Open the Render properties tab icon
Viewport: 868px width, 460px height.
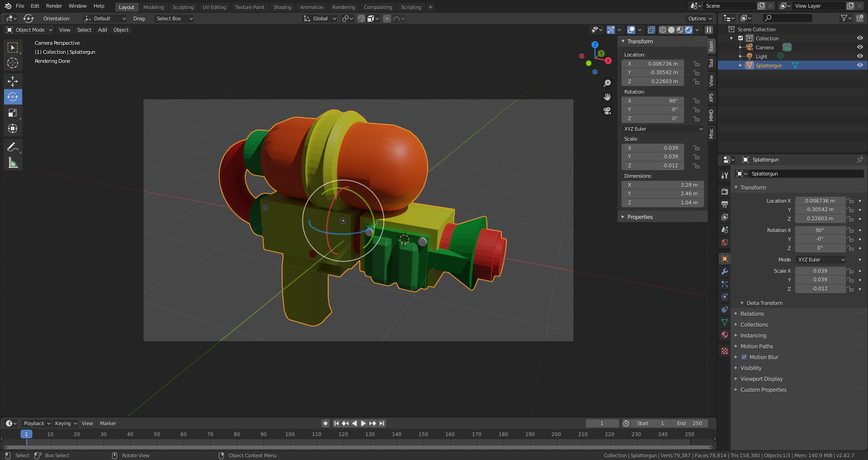coord(725,192)
